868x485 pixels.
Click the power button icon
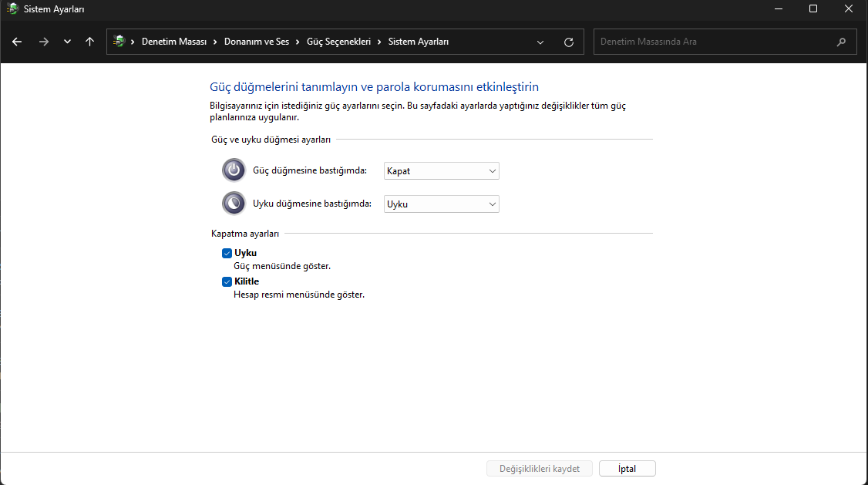coord(234,170)
